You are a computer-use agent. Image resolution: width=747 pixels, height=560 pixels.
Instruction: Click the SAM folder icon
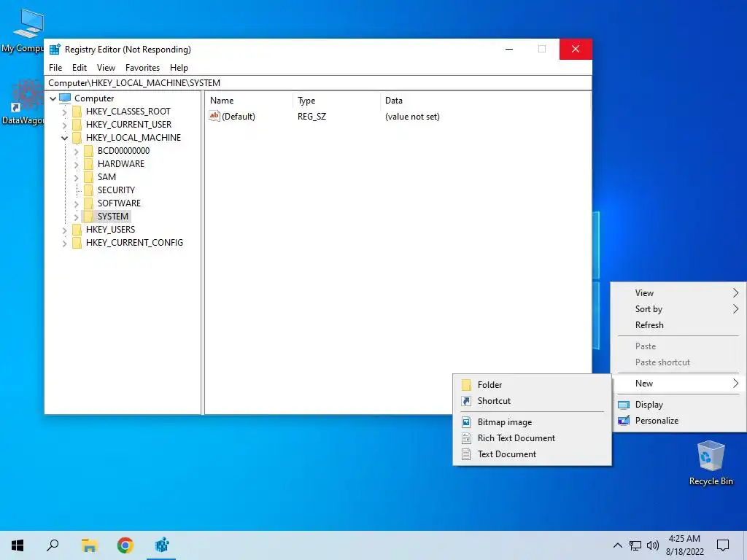pyautogui.click(x=88, y=177)
